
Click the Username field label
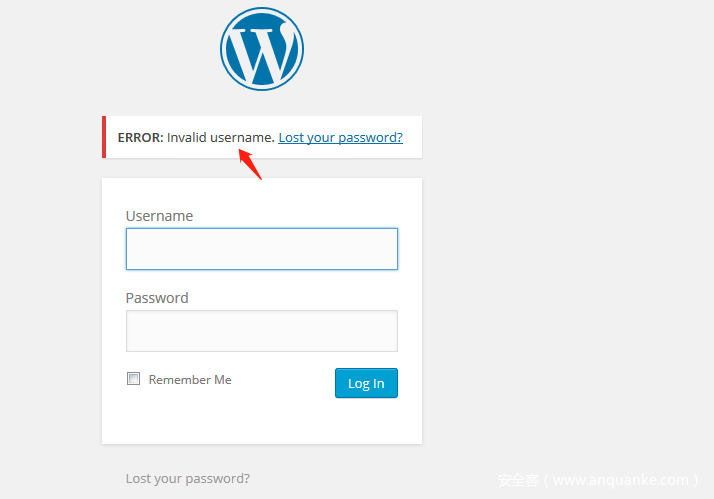(x=159, y=216)
